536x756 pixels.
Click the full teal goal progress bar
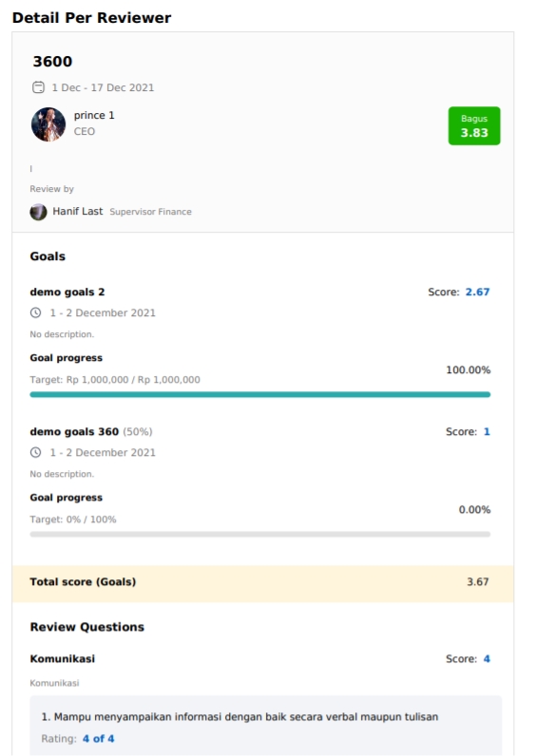260,394
